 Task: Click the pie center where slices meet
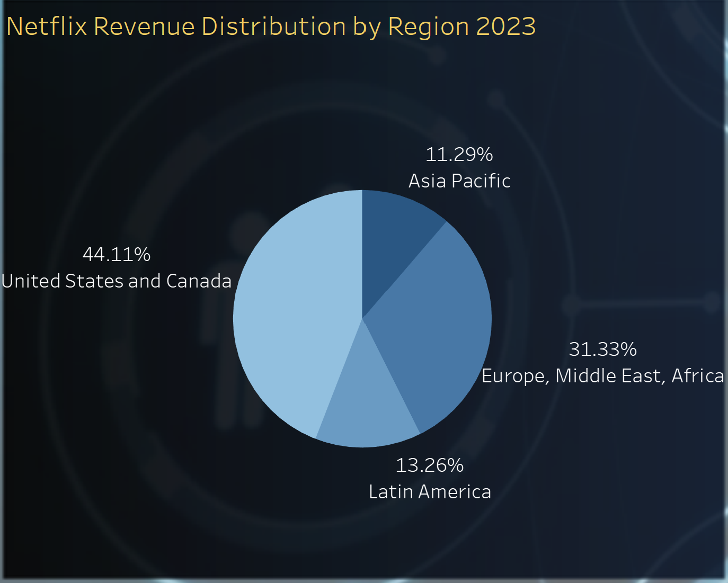(362, 318)
